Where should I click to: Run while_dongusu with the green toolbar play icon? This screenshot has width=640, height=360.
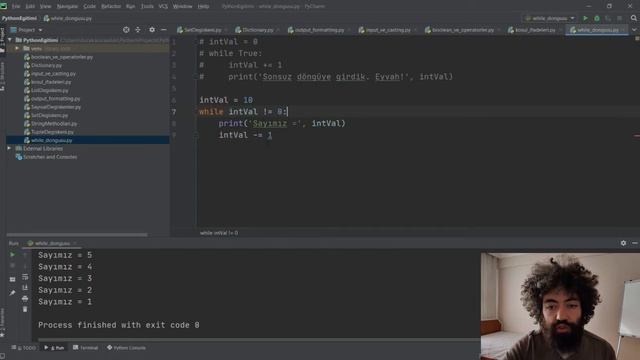point(585,18)
